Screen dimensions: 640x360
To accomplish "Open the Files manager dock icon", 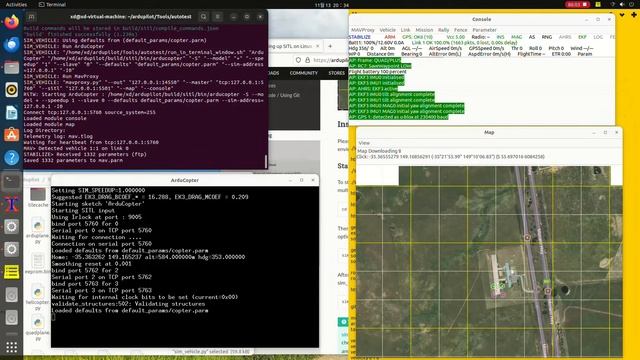I will point(11,67).
